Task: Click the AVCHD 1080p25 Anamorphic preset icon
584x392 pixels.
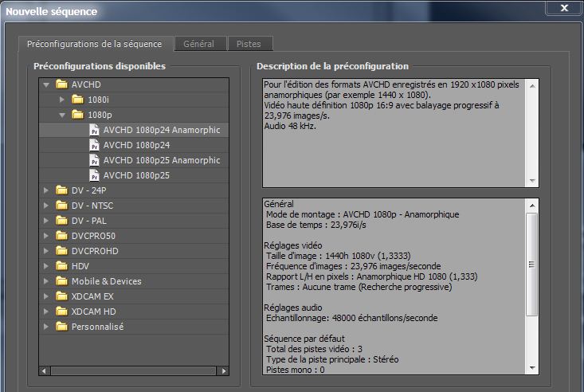Action: (94, 160)
